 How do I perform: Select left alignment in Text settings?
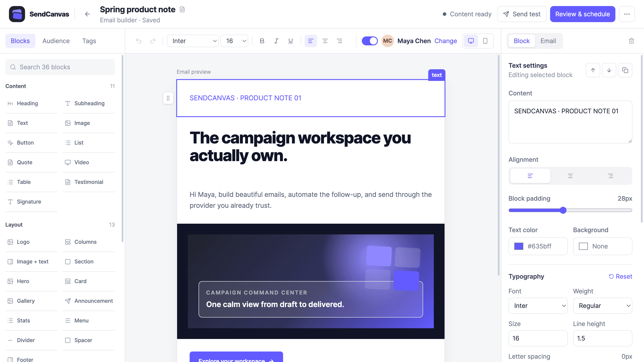(530, 176)
